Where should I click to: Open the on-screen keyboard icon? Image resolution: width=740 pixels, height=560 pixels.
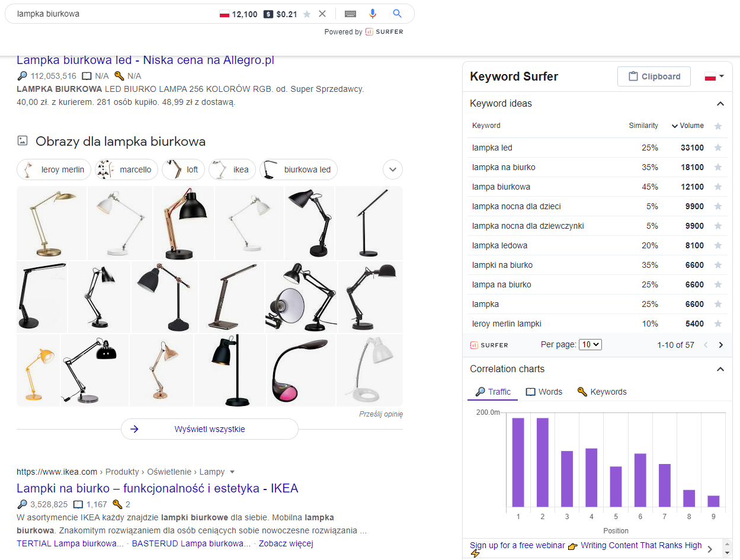point(350,14)
